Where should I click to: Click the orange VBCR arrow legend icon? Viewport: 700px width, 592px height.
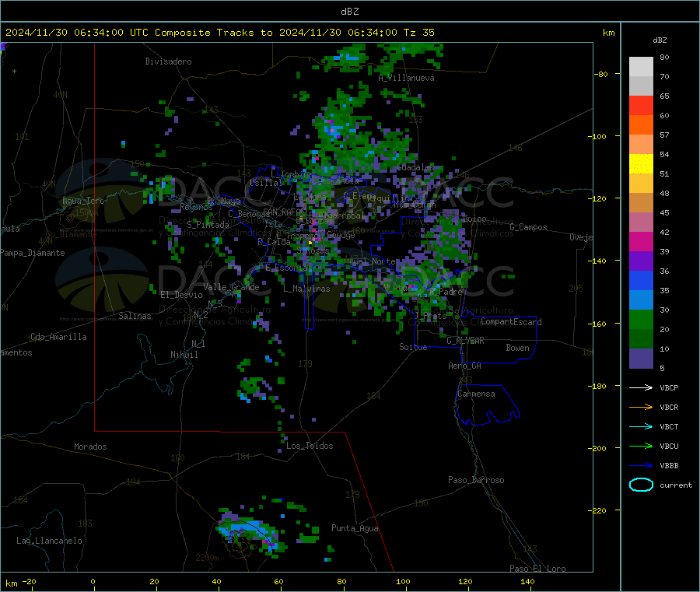pyautogui.click(x=641, y=407)
